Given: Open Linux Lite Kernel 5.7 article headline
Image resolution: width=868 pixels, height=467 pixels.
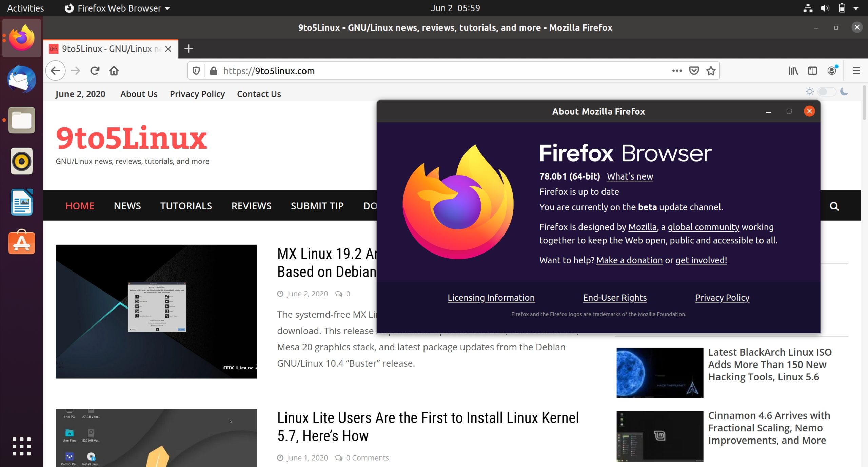Looking at the screenshot, I should tap(428, 427).
